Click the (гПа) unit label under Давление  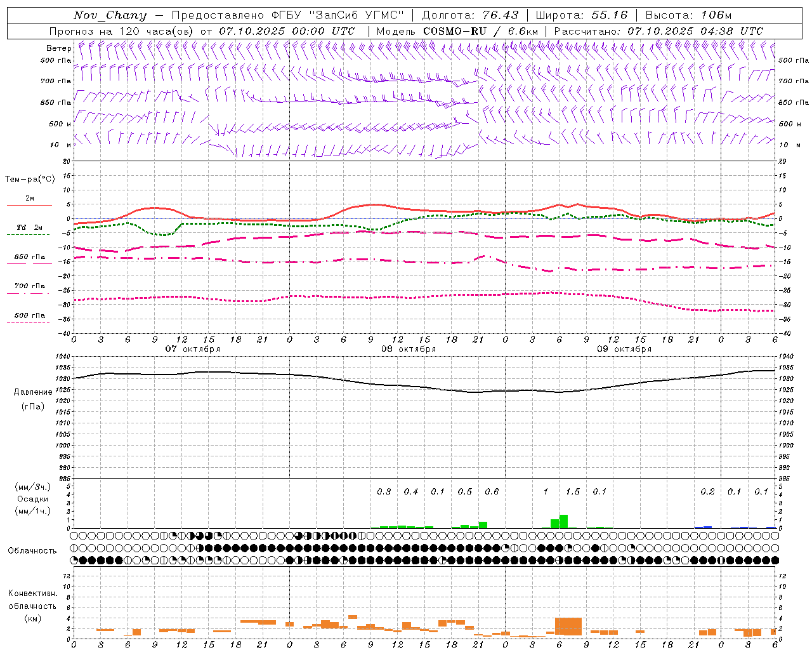(33, 406)
